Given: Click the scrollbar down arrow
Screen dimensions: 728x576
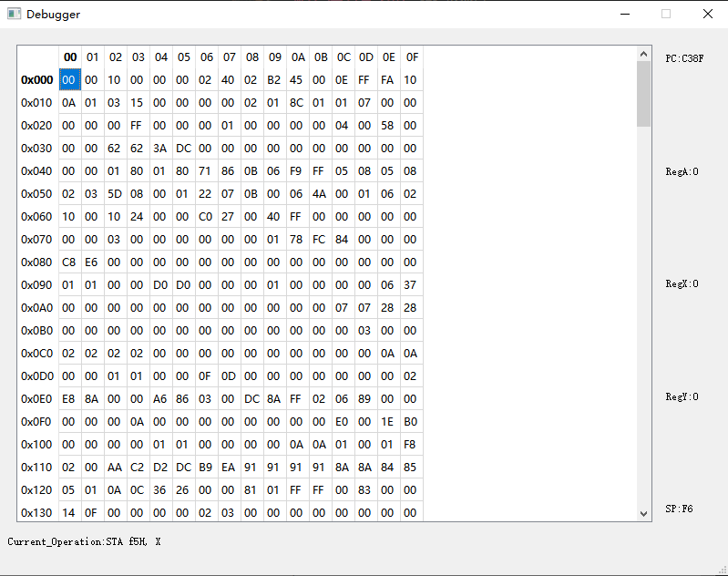Looking at the screenshot, I should 643,513.
